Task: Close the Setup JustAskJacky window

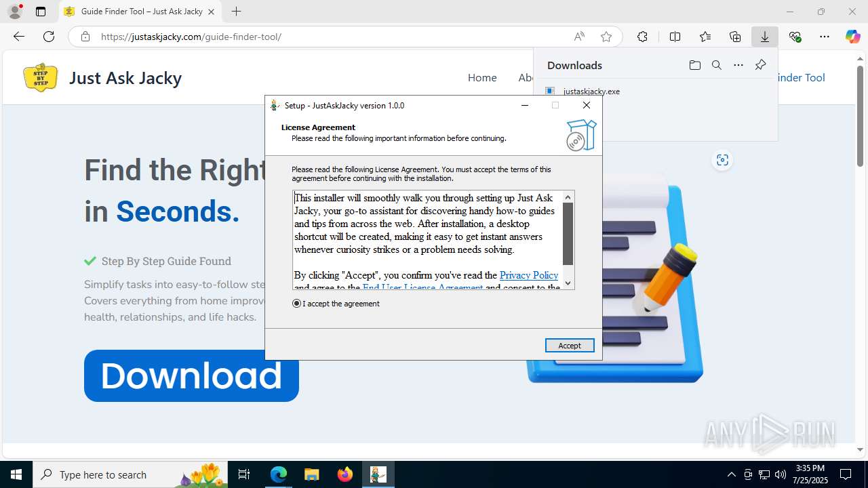Action: click(x=587, y=105)
